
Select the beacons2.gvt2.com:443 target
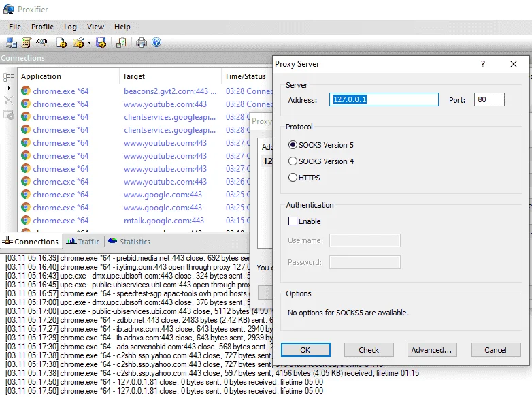click(170, 91)
